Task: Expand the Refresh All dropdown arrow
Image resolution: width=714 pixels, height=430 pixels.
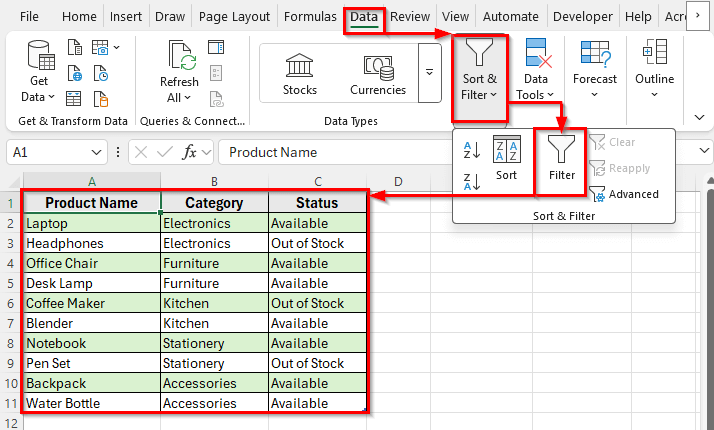Action: [188, 97]
